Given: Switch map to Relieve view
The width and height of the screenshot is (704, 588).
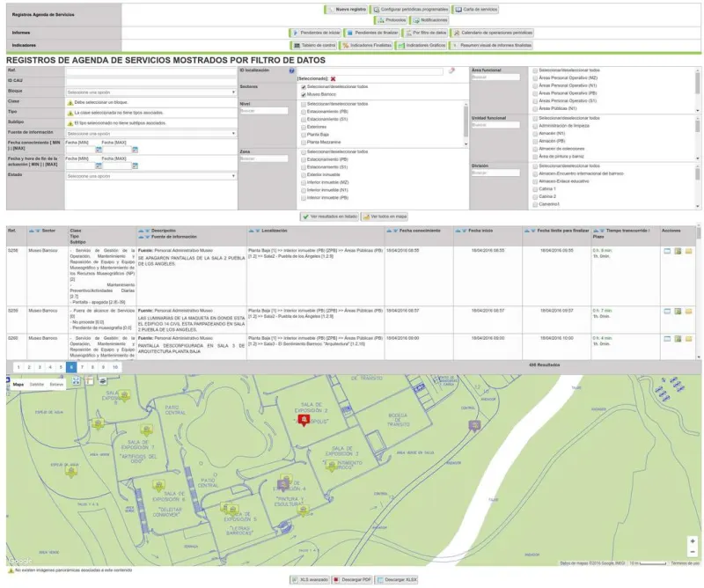Looking at the screenshot, I should click(x=56, y=385).
